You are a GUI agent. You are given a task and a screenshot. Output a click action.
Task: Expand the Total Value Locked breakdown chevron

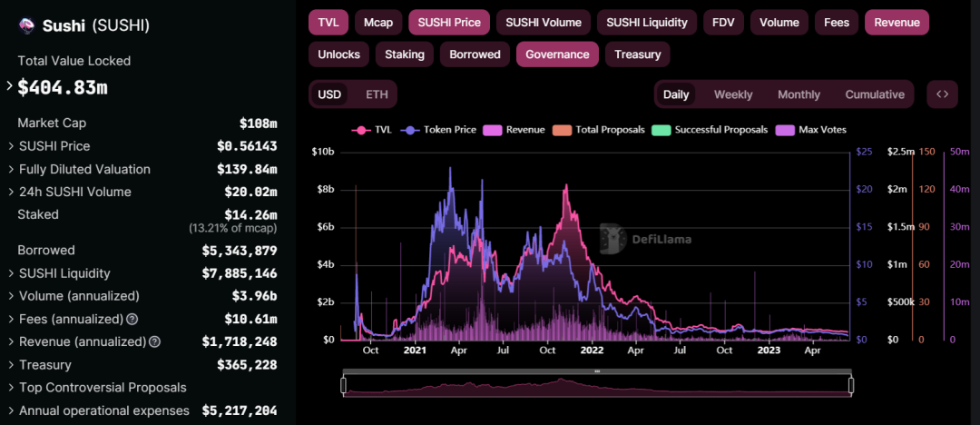[x=9, y=85]
